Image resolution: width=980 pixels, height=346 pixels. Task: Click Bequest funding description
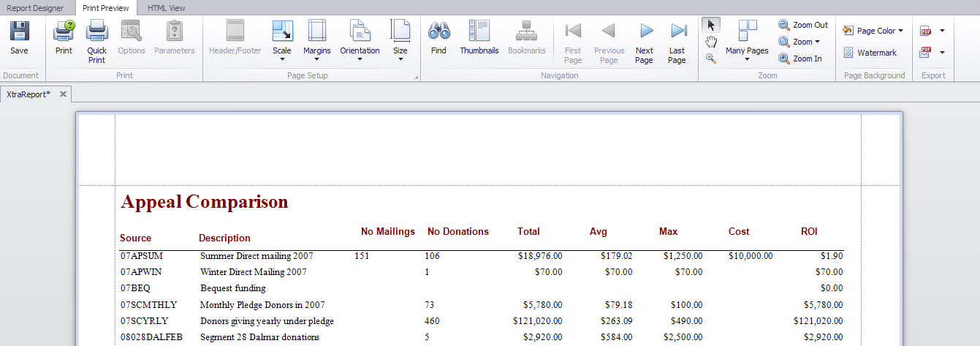tap(233, 288)
